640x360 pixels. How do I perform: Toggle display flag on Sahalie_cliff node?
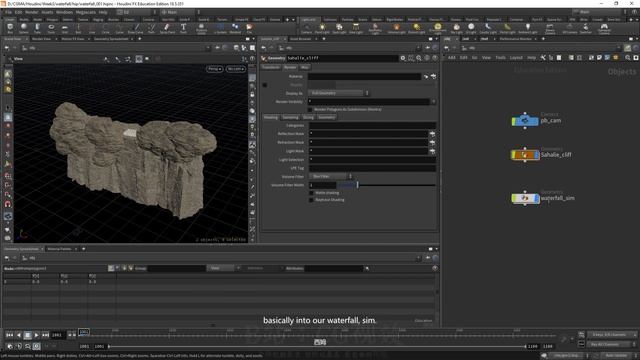point(537,155)
